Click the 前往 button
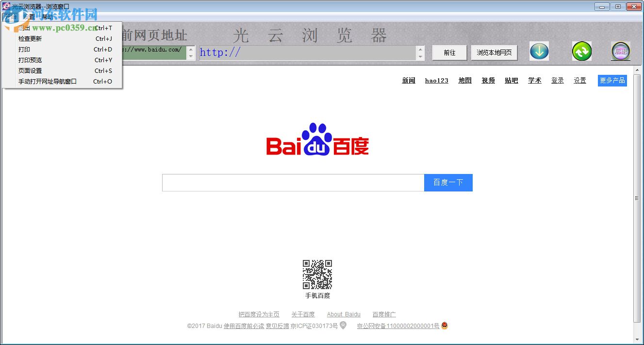 coord(449,52)
